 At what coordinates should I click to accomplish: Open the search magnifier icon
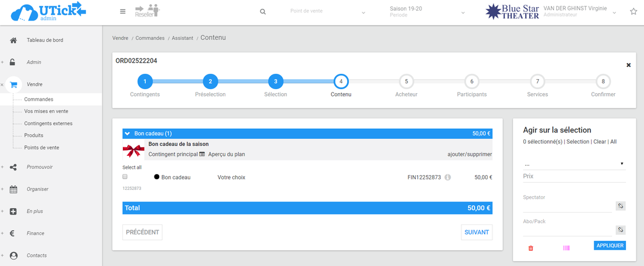(263, 12)
